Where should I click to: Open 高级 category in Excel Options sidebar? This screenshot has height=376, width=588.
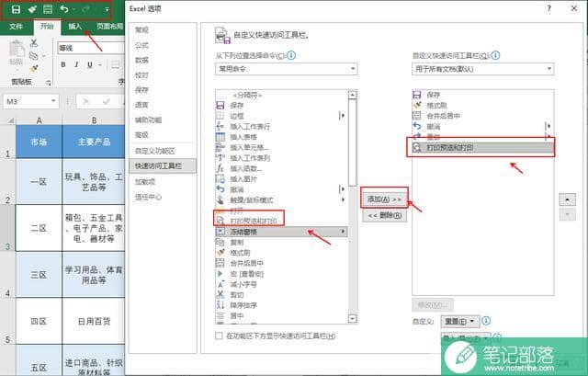tap(141, 135)
